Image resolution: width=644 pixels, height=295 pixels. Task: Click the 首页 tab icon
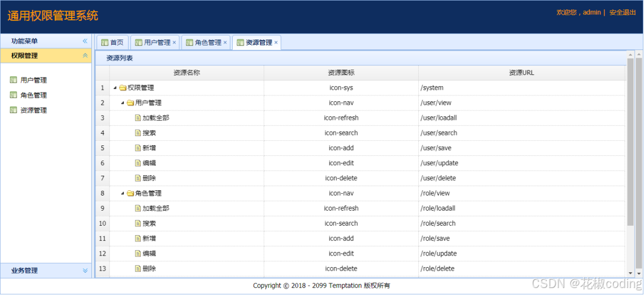point(105,42)
